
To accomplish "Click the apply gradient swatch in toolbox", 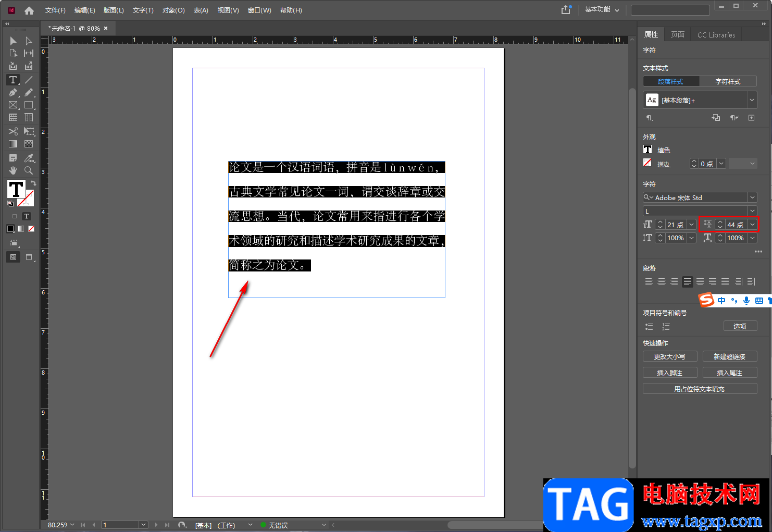I will [x=21, y=229].
